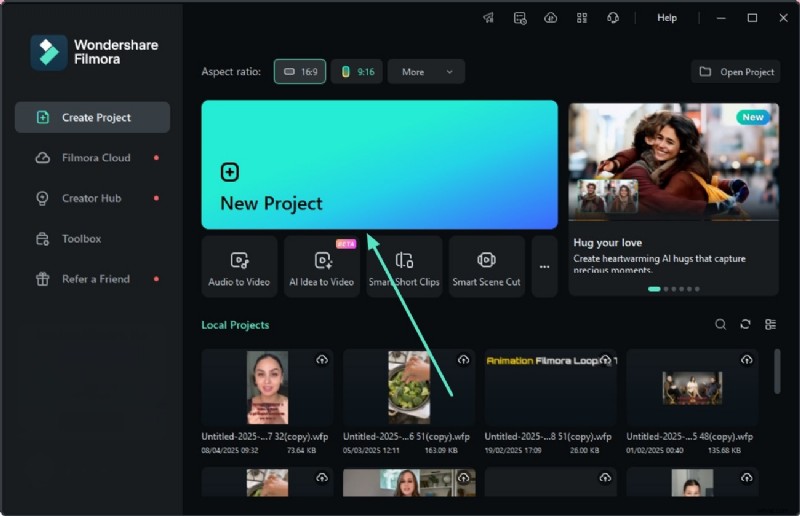Click the 163.09 KB file size
The image size is (800, 516).
click(x=441, y=451)
